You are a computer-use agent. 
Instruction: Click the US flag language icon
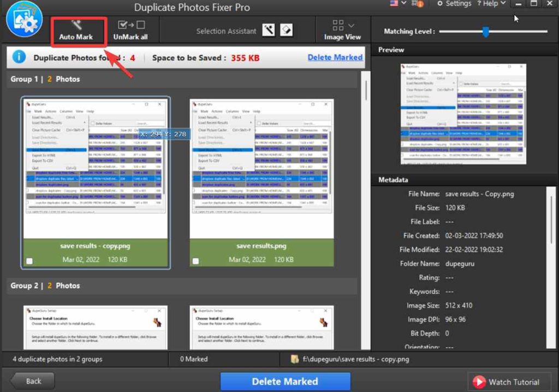[394, 4]
